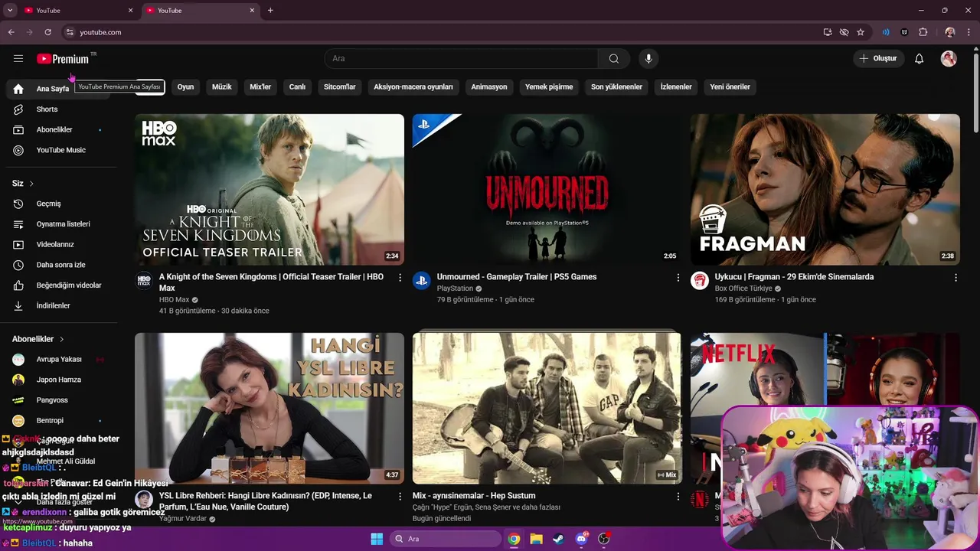
Task: Open PlayStation channel avatar
Action: 421,280
